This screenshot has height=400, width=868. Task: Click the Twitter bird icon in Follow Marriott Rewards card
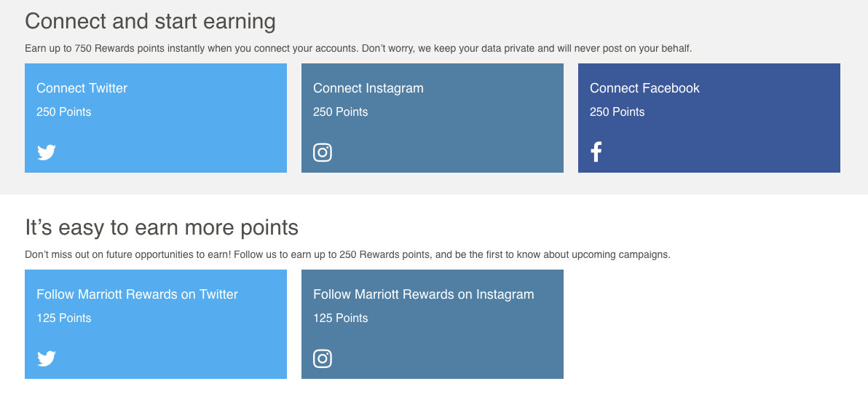pos(47,358)
